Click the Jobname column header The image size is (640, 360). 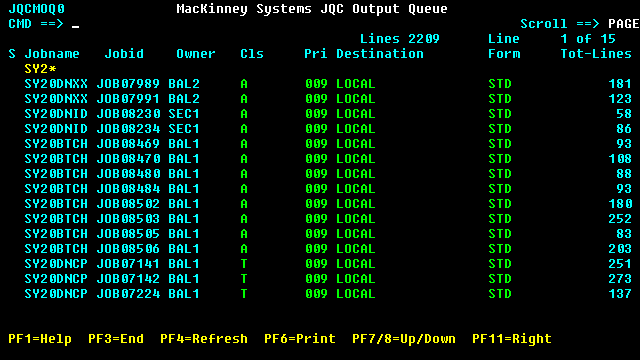coord(52,54)
